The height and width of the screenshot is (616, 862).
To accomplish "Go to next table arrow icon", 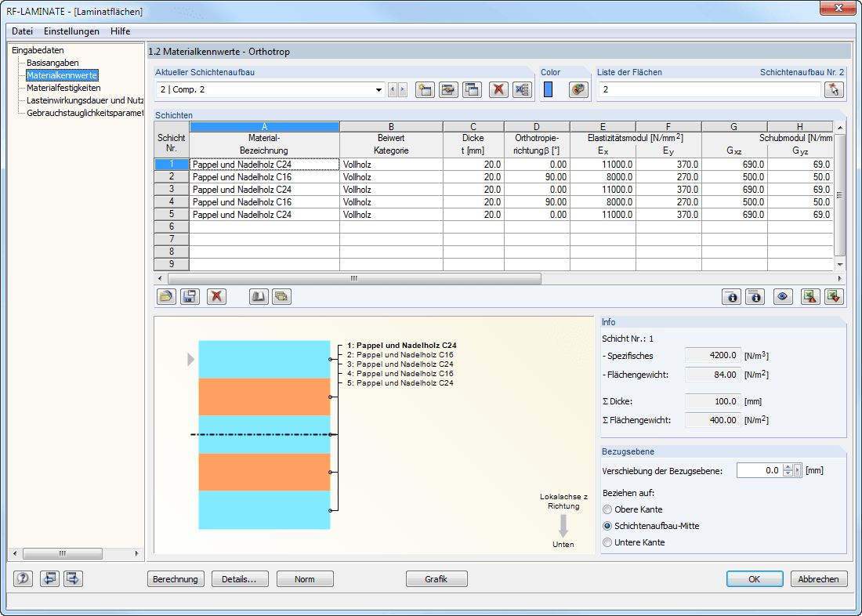I will pos(73,578).
